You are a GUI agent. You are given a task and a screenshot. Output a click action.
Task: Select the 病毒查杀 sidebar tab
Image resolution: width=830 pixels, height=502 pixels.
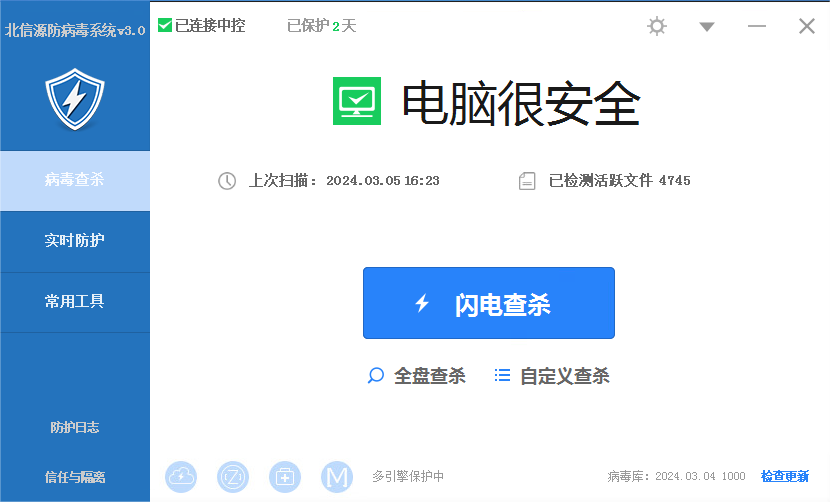[x=74, y=181]
